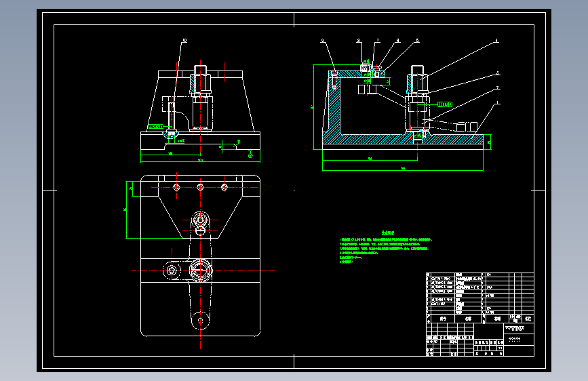Select overall width dimension under front view

(200, 161)
